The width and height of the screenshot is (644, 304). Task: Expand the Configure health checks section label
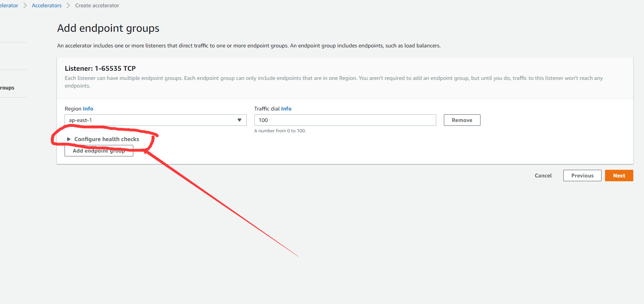click(107, 139)
